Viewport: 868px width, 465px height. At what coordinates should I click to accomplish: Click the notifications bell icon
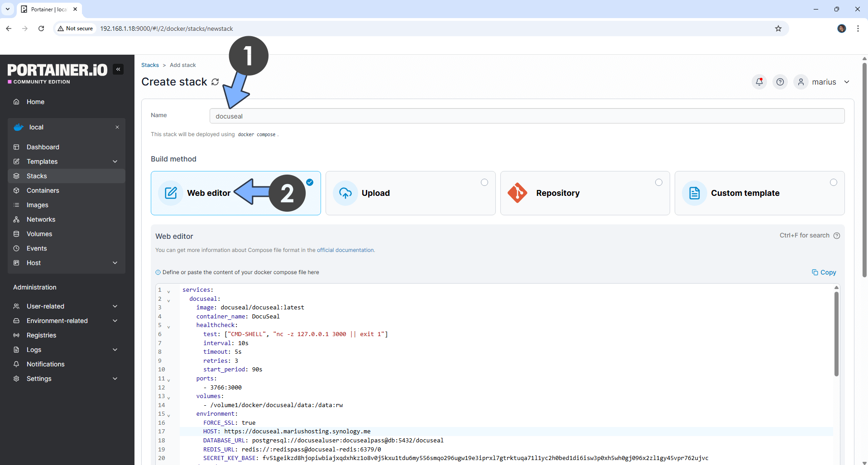click(759, 82)
